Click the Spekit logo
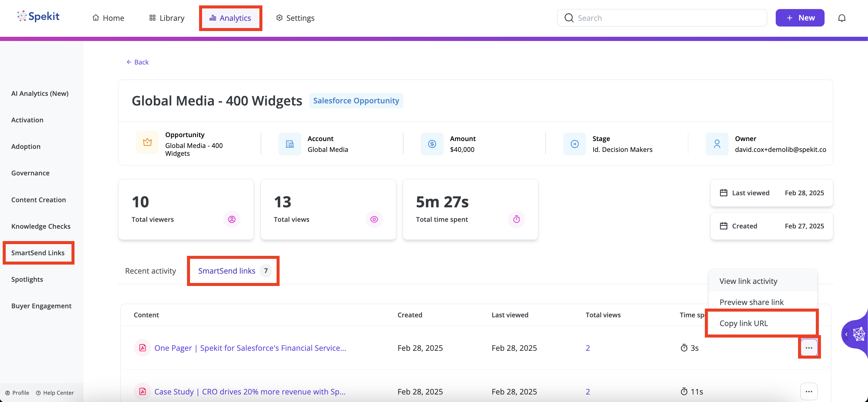Viewport: 868px width, 402px height. point(38,17)
